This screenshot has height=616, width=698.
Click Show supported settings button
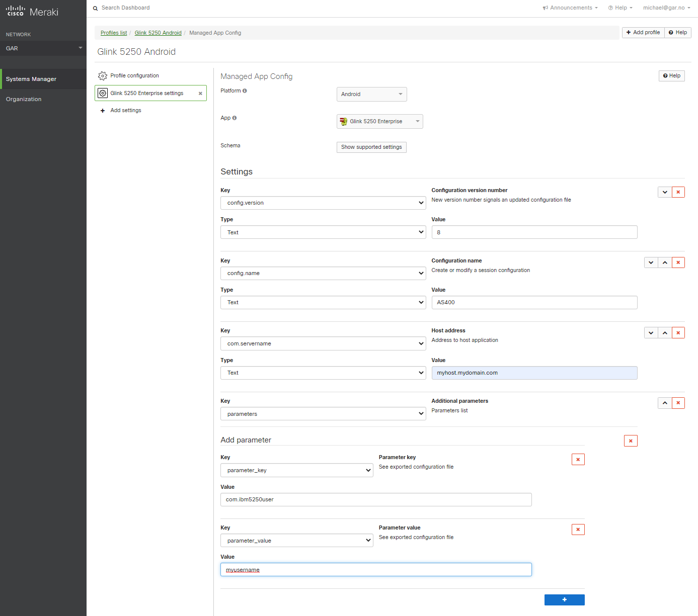point(371,147)
